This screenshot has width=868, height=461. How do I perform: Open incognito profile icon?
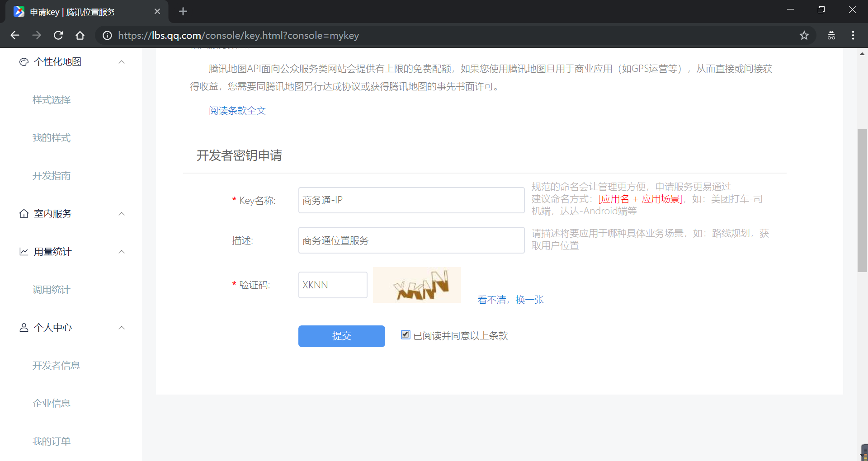point(831,35)
